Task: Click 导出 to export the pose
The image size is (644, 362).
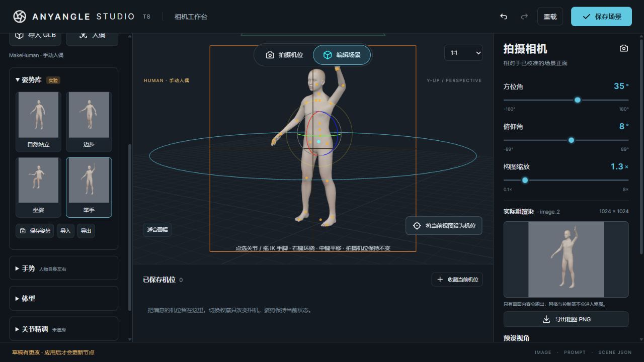Action: click(x=86, y=231)
